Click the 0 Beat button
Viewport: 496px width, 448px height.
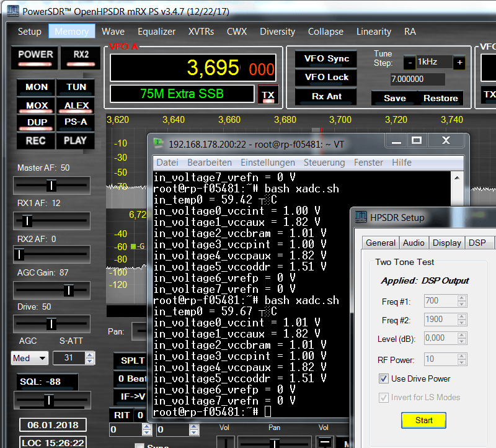(x=130, y=379)
